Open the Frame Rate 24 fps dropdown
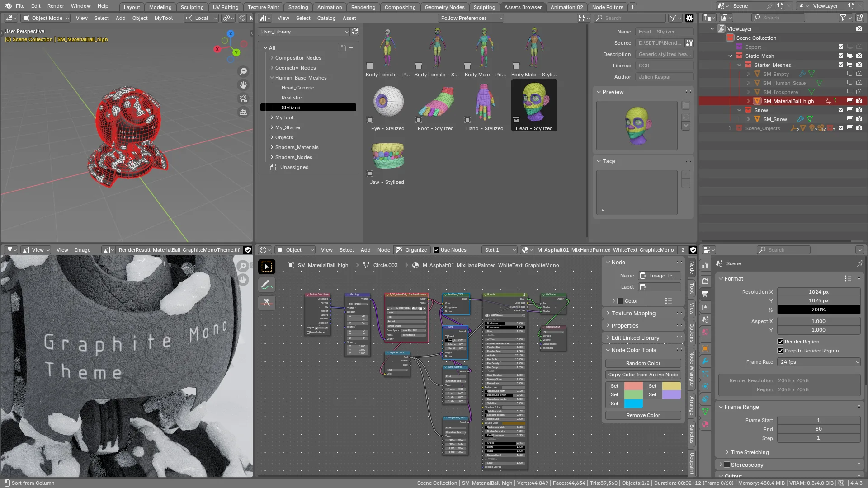 819,362
